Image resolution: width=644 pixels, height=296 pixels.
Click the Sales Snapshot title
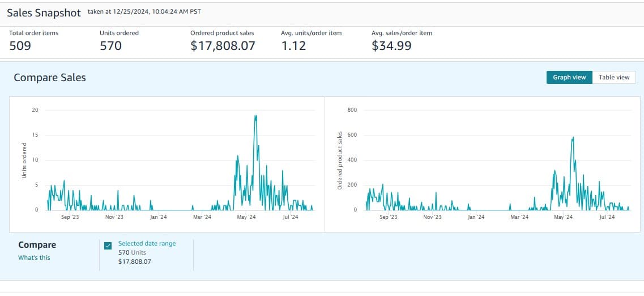pos(44,13)
